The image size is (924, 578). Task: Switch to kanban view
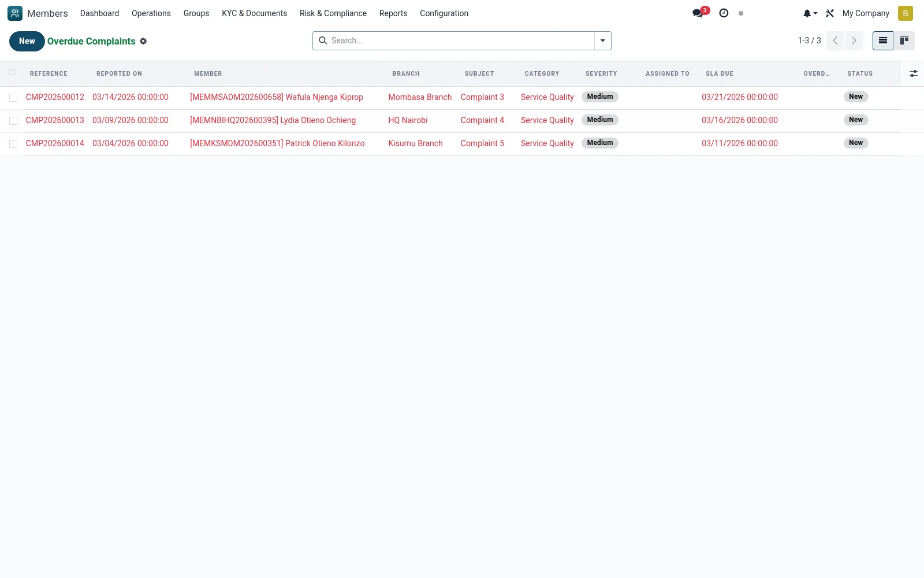coord(904,40)
